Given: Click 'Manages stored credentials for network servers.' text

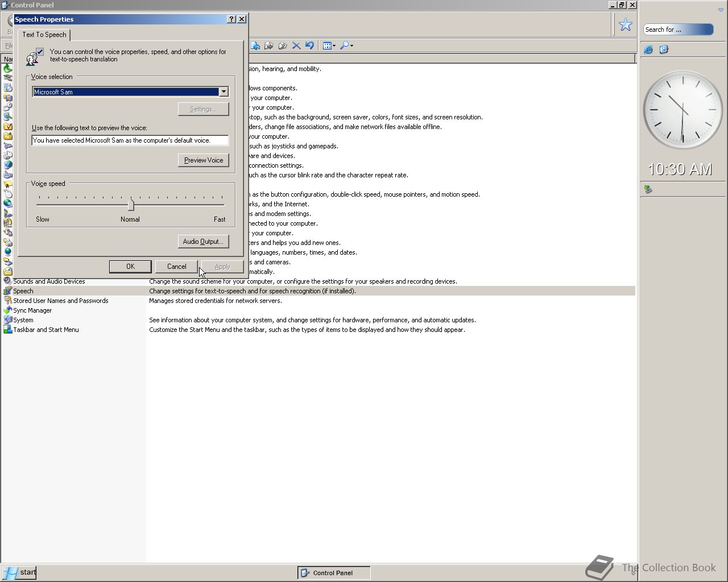Looking at the screenshot, I should (216, 301).
